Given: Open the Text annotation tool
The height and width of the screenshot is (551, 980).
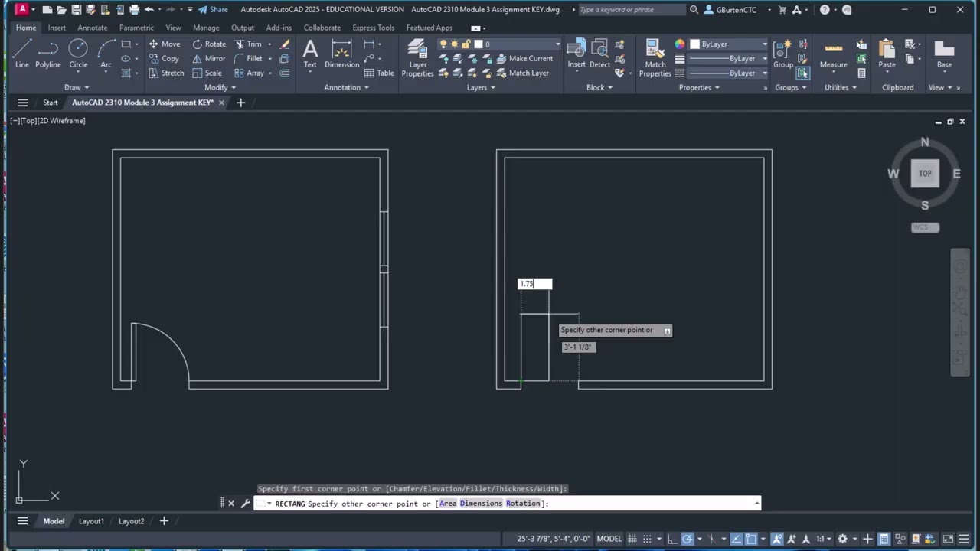Looking at the screenshot, I should pos(310,54).
